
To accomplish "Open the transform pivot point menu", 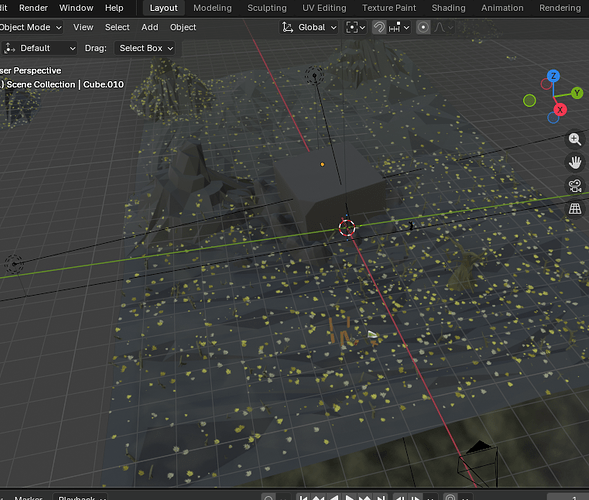I will [x=355, y=27].
